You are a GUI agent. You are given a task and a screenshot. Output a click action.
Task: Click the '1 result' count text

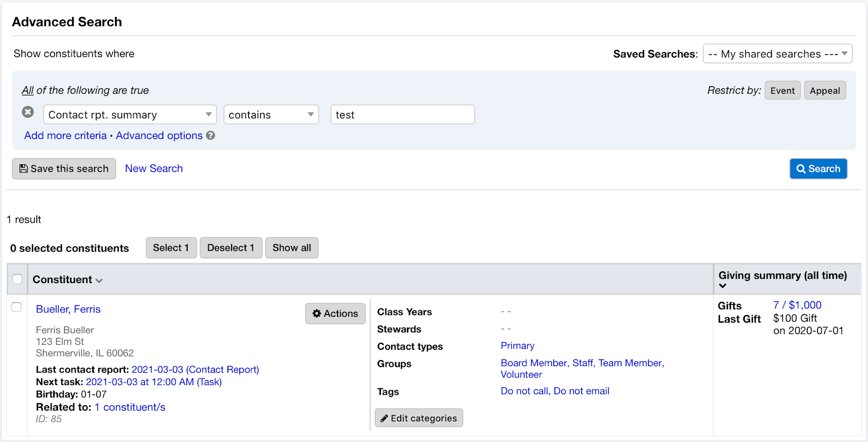pos(24,220)
